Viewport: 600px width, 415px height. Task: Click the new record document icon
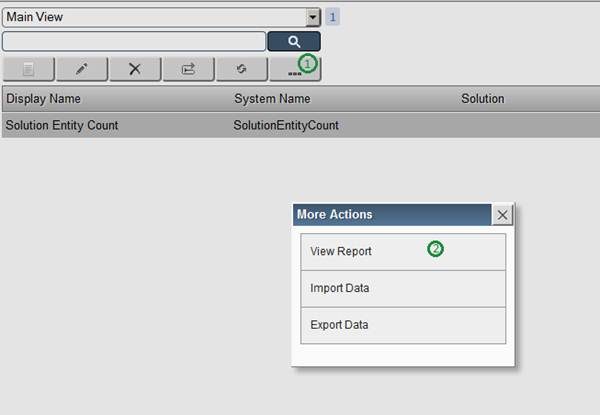click(28, 69)
